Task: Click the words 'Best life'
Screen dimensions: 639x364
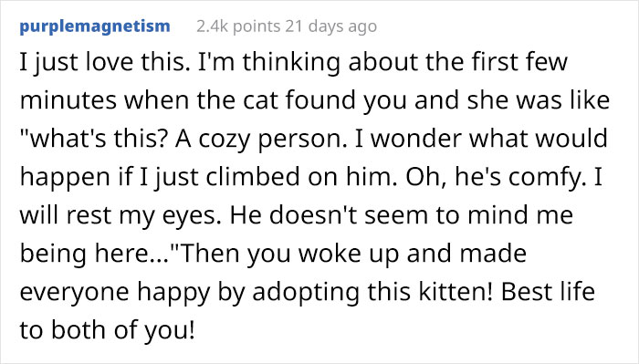Action: (548, 291)
